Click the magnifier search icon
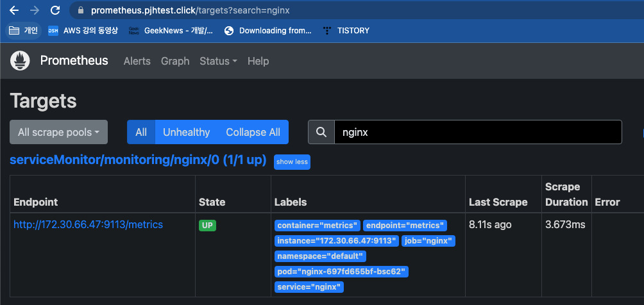This screenshot has height=305, width=644. coord(321,132)
